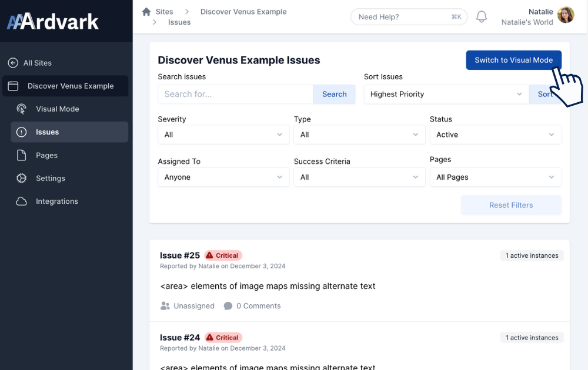
Task: Open the Issue #25 title link
Action: (180, 255)
